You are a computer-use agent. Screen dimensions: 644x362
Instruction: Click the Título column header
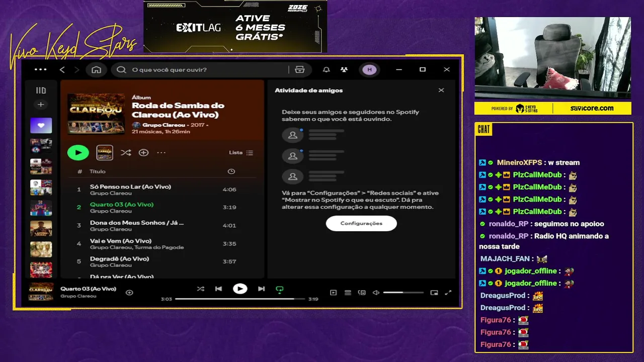pyautogui.click(x=98, y=171)
